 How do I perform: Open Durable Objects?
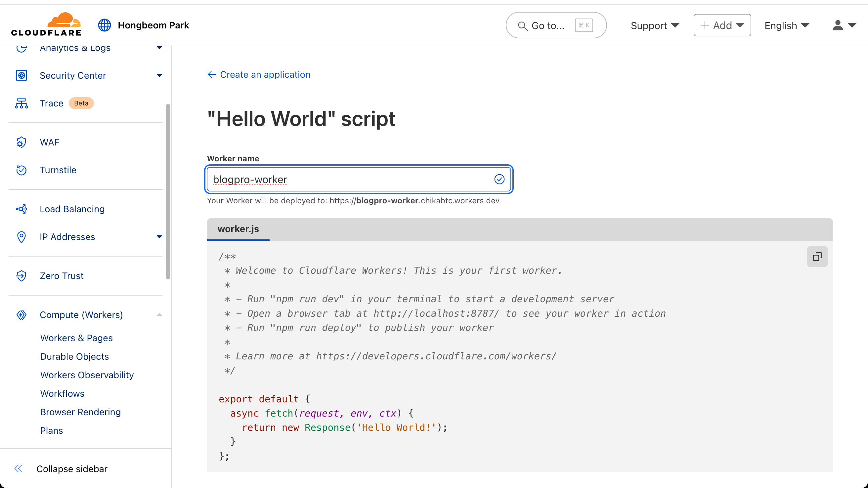click(x=74, y=356)
